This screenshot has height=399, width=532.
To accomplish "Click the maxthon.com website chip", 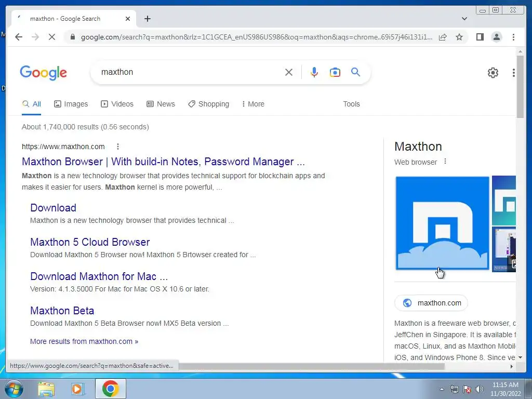I will click(431, 303).
